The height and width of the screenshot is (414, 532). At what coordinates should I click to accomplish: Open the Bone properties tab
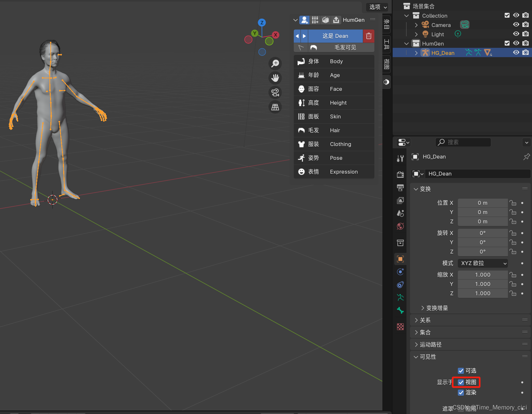click(x=400, y=310)
